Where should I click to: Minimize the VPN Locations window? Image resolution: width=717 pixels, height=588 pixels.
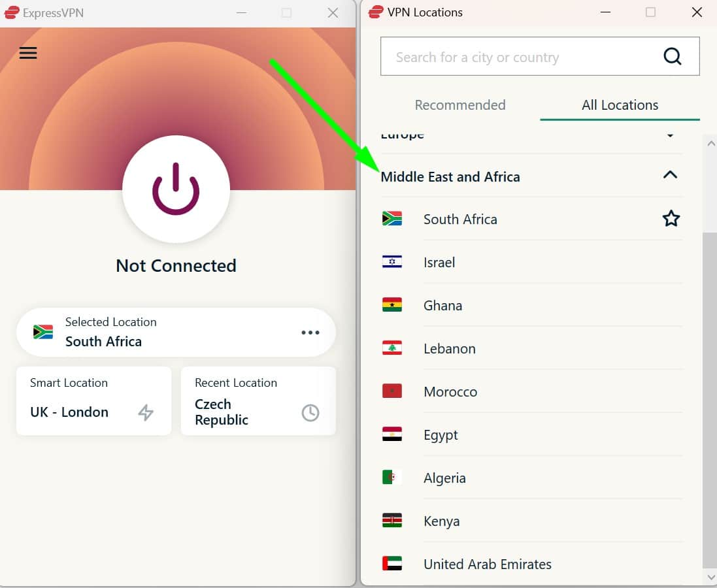[x=605, y=12]
